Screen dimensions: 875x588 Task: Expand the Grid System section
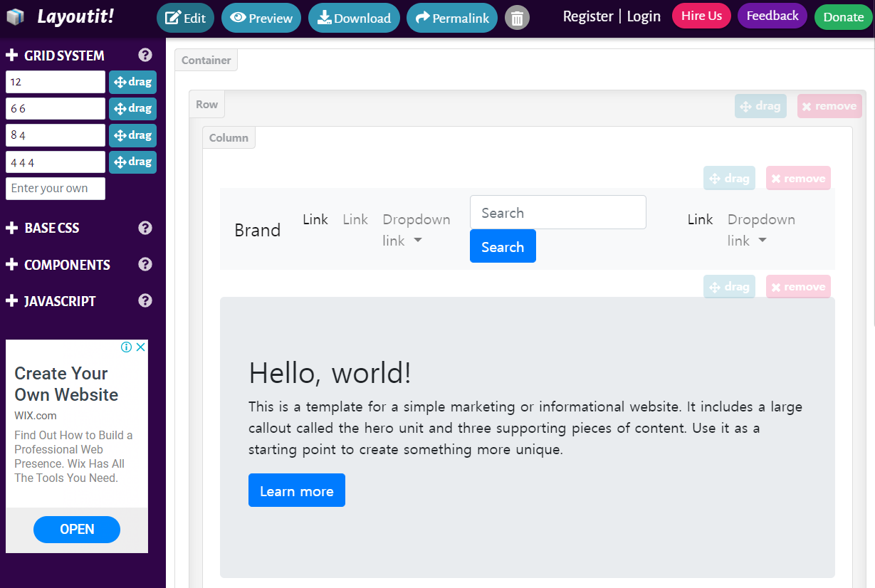[55, 56]
